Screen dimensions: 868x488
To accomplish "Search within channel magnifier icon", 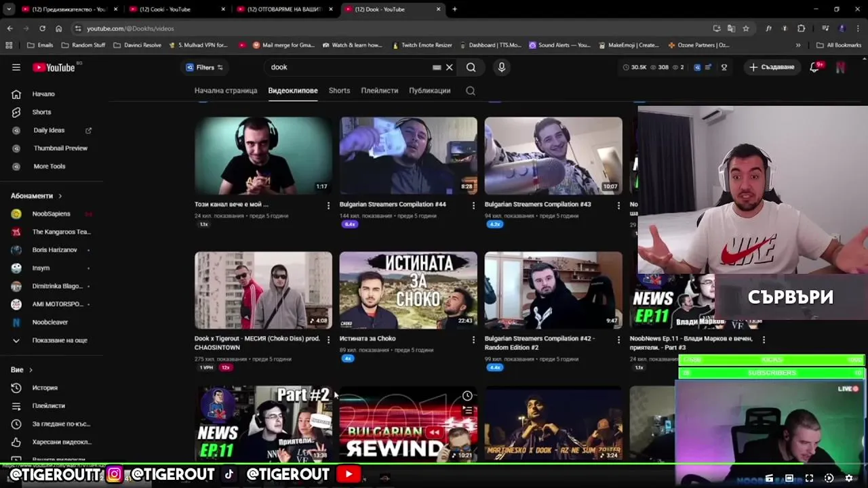I will click(470, 90).
